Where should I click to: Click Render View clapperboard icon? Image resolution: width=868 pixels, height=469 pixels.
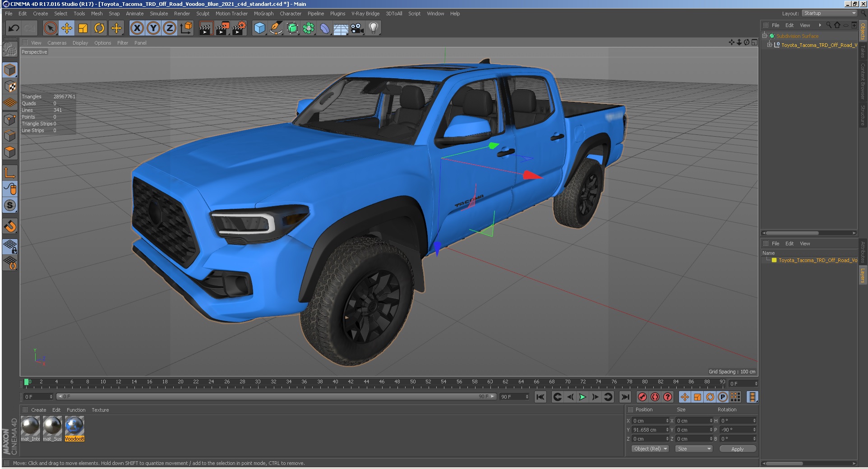tap(206, 28)
